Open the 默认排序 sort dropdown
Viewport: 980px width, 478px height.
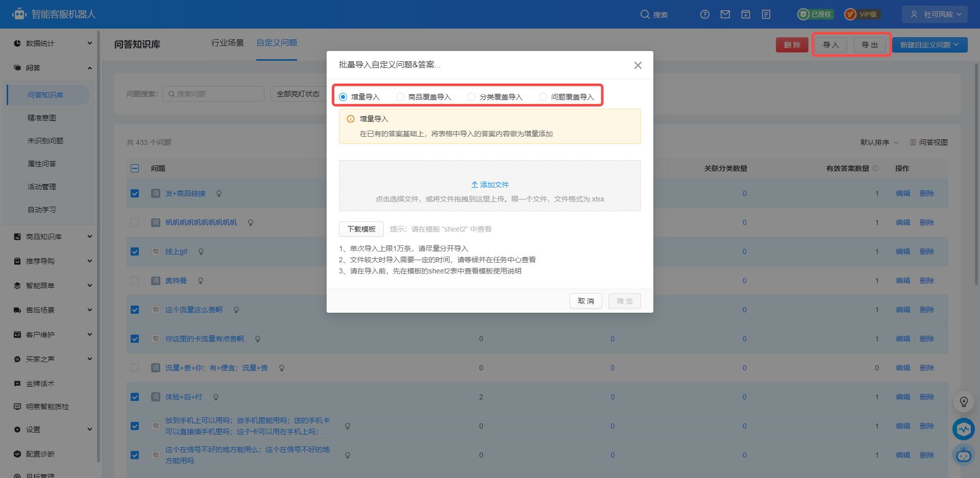tap(879, 142)
